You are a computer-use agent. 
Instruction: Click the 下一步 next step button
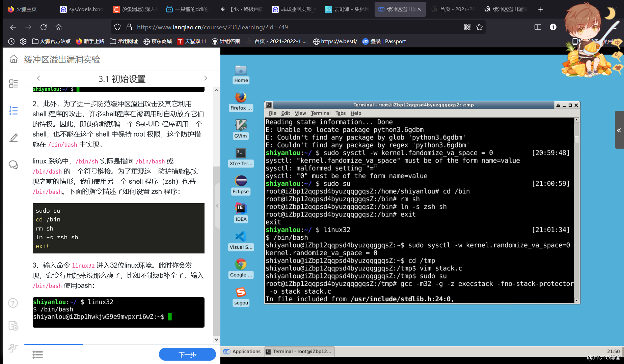pyautogui.click(x=187, y=355)
